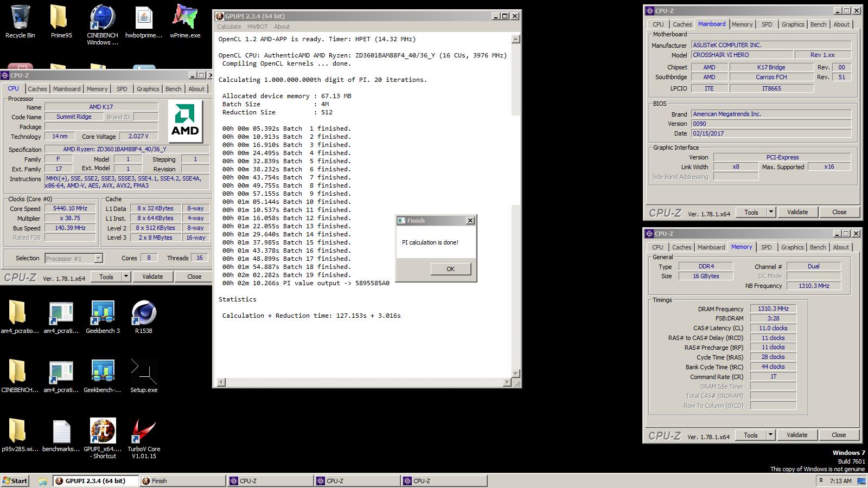The image size is (868, 488).
Task: Open the benchmarks text file icon
Action: [x=61, y=432]
